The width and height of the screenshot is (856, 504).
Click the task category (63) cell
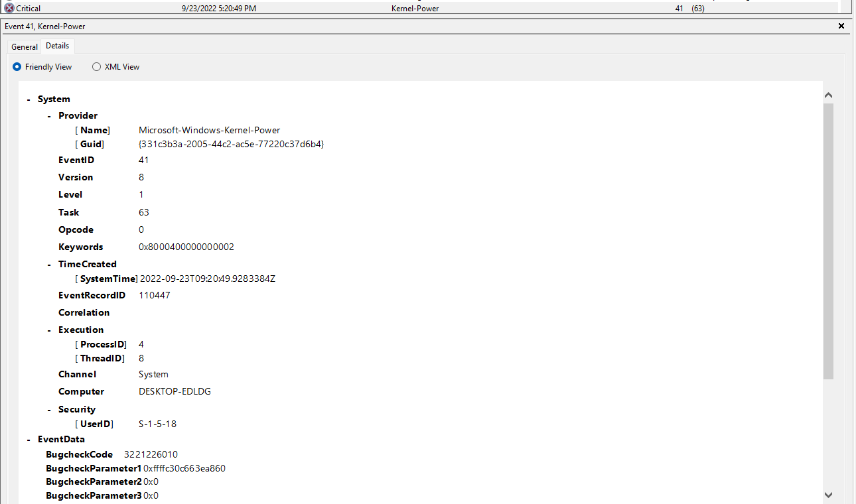pos(698,9)
